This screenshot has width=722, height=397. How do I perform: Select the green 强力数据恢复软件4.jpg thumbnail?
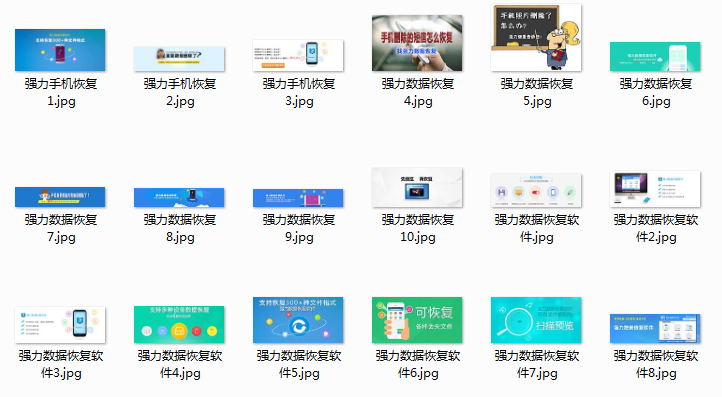179,324
